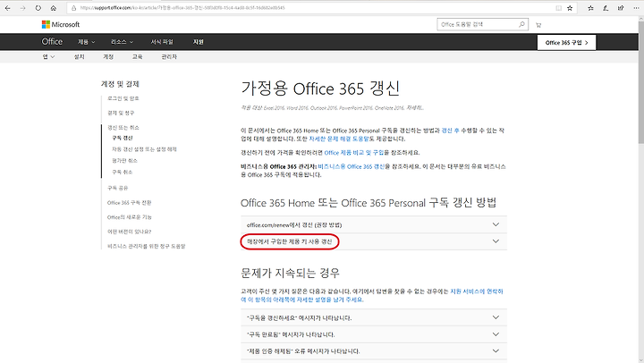The width and height of the screenshot is (644, 363).
Task: Open the 자세한 문제 해결 도움말 link
Action: 339,139
